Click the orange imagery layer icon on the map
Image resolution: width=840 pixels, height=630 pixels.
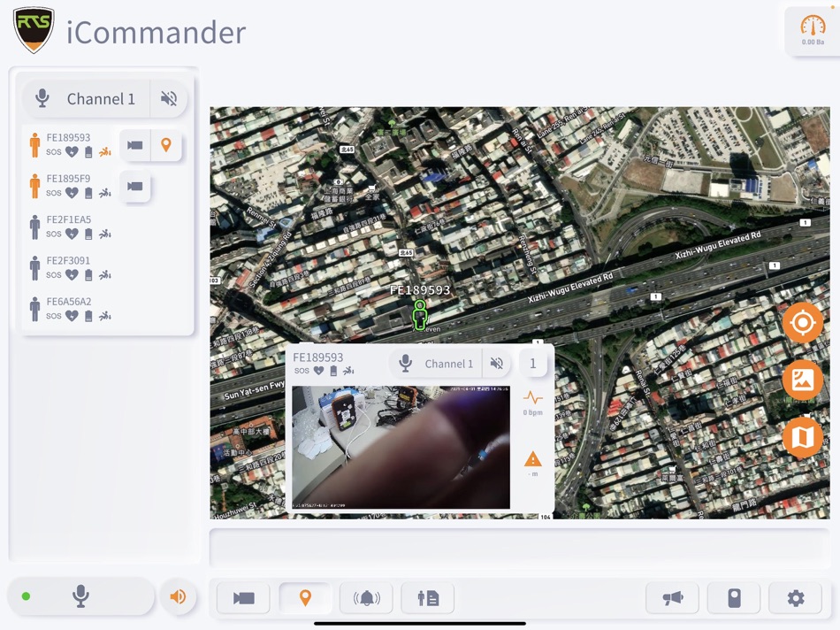tap(803, 380)
